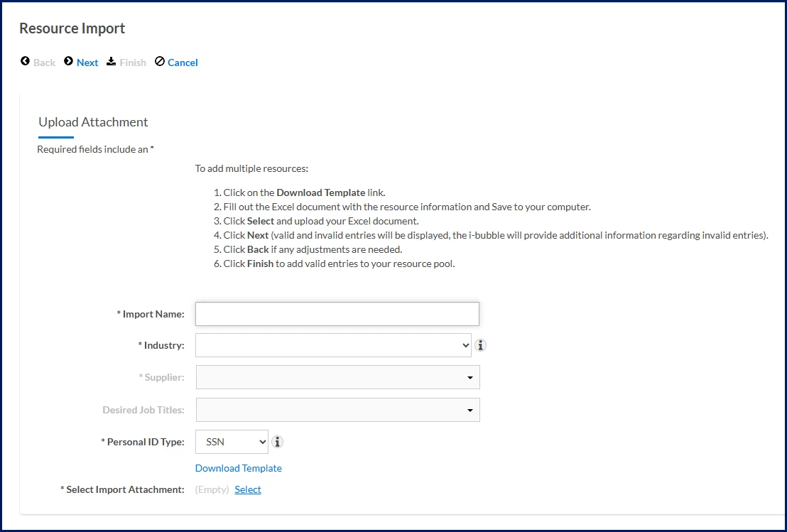Open the Industry dropdown list
The height and width of the screenshot is (532, 787).
pos(333,345)
